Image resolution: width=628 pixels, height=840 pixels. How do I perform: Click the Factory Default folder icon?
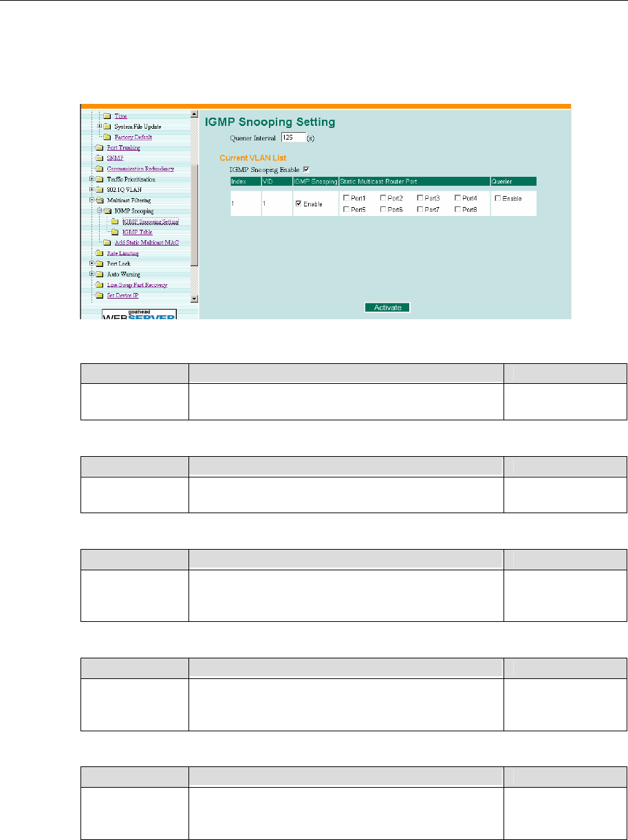click(x=107, y=137)
